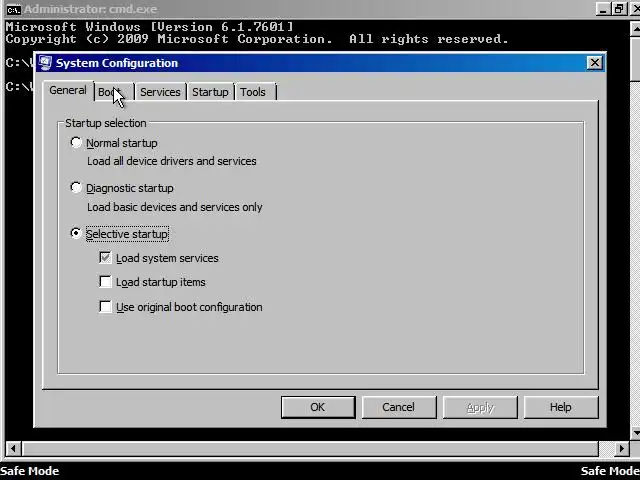Click 'Load all device drivers and services' text
The width and height of the screenshot is (640, 480).
click(171, 161)
